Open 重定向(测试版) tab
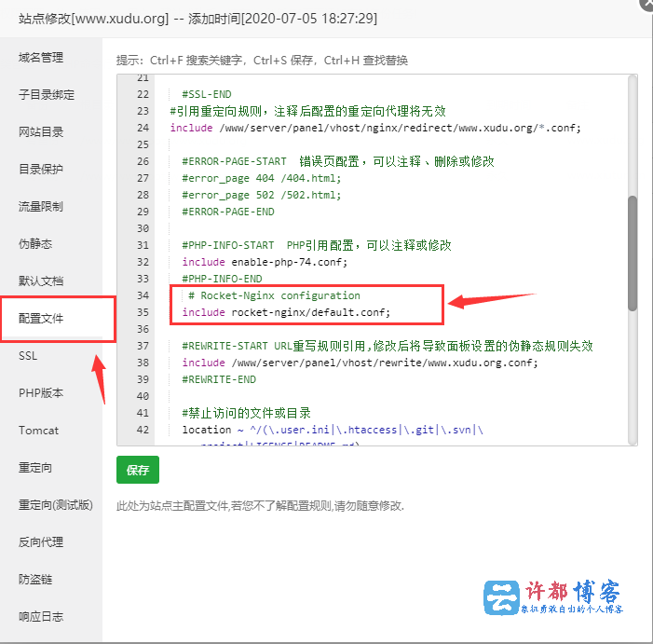The height and width of the screenshot is (644, 653). click(x=56, y=505)
